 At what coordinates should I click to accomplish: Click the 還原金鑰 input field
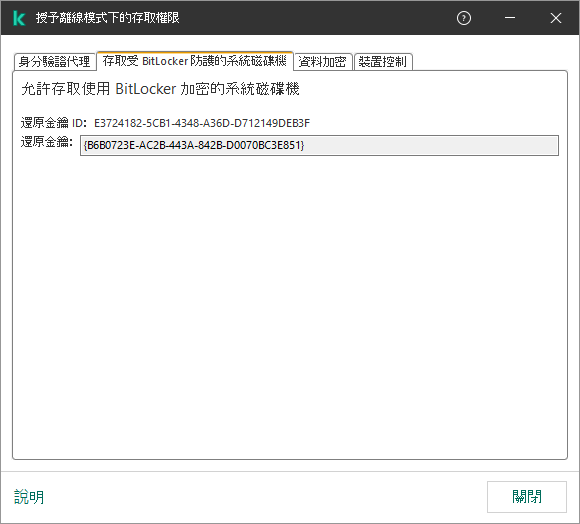pyautogui.click(x=319, y=145)
